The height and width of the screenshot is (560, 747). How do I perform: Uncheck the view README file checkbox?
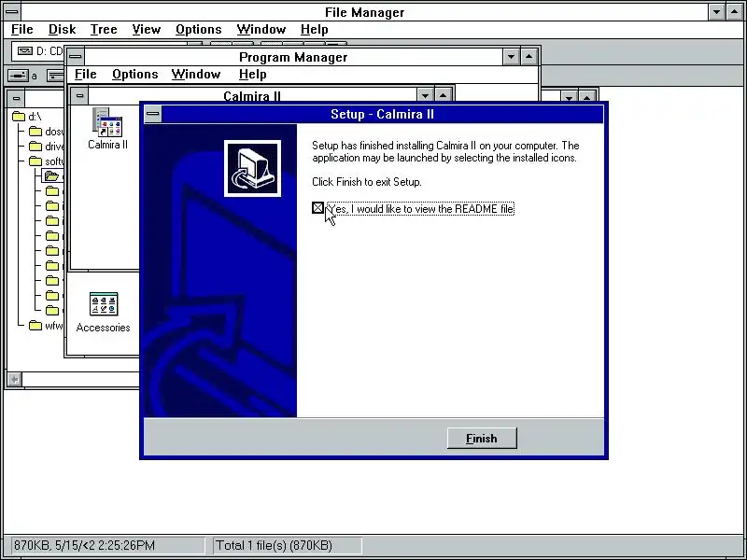point(317,208)
